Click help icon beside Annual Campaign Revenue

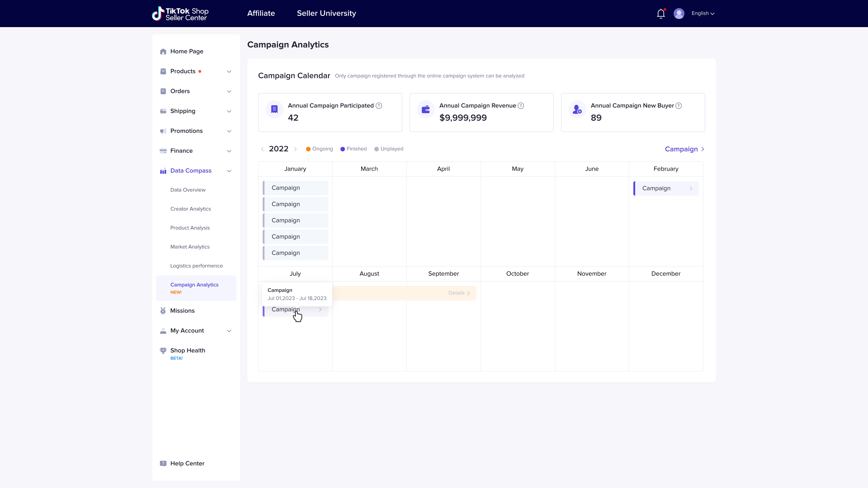click(521, 106)
